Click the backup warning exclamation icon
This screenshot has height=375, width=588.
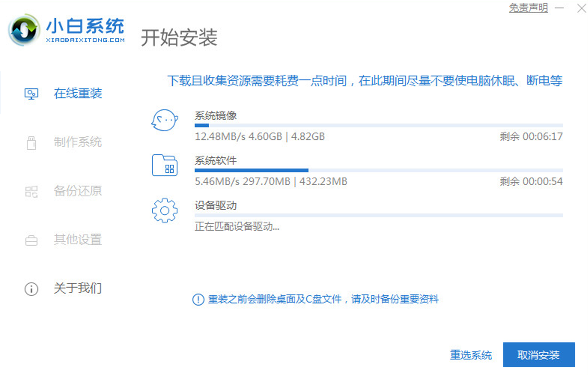[x=198, y=300]
